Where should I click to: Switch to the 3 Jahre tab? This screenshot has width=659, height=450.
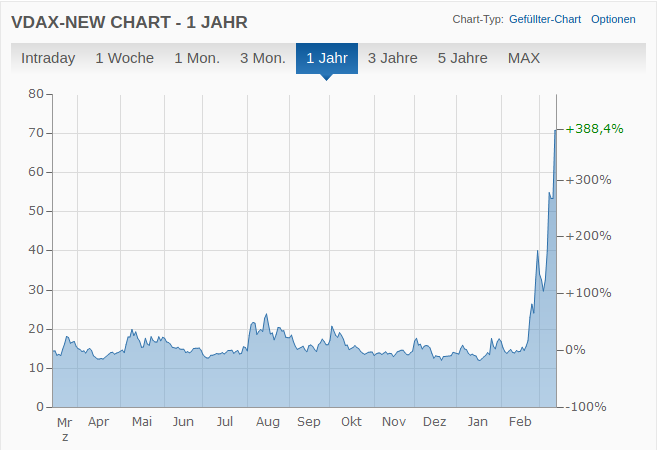click(x=393, y=58)
